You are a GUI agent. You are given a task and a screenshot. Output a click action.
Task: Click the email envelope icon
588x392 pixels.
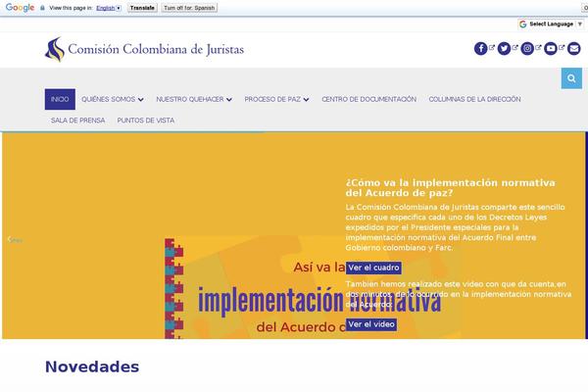tap(573, 49)
